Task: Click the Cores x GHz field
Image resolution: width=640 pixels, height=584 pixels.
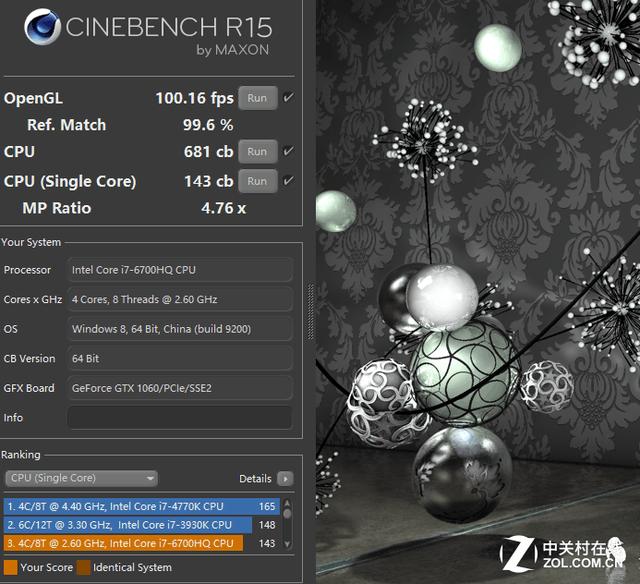Action: click(180, 300)
